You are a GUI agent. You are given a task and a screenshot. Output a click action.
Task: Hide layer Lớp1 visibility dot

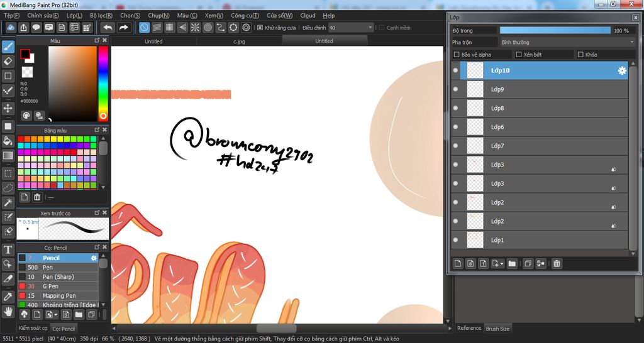(x=455, y=240)
